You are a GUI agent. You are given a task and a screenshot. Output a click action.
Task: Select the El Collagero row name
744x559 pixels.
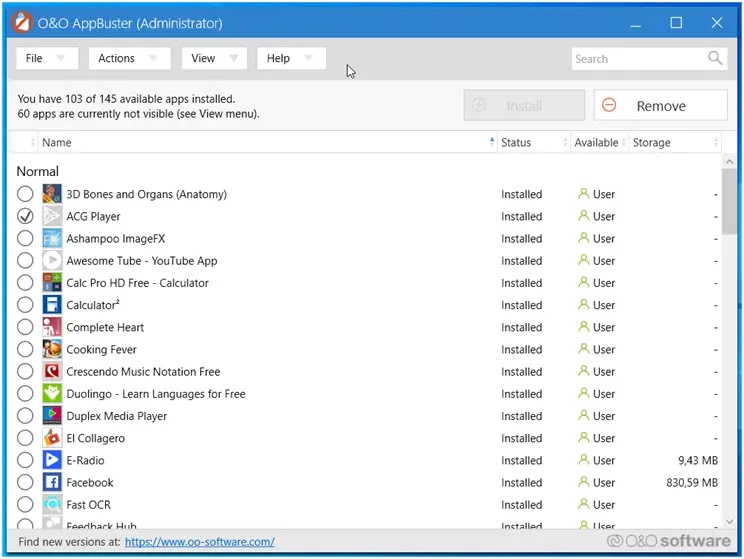[95, 438]
